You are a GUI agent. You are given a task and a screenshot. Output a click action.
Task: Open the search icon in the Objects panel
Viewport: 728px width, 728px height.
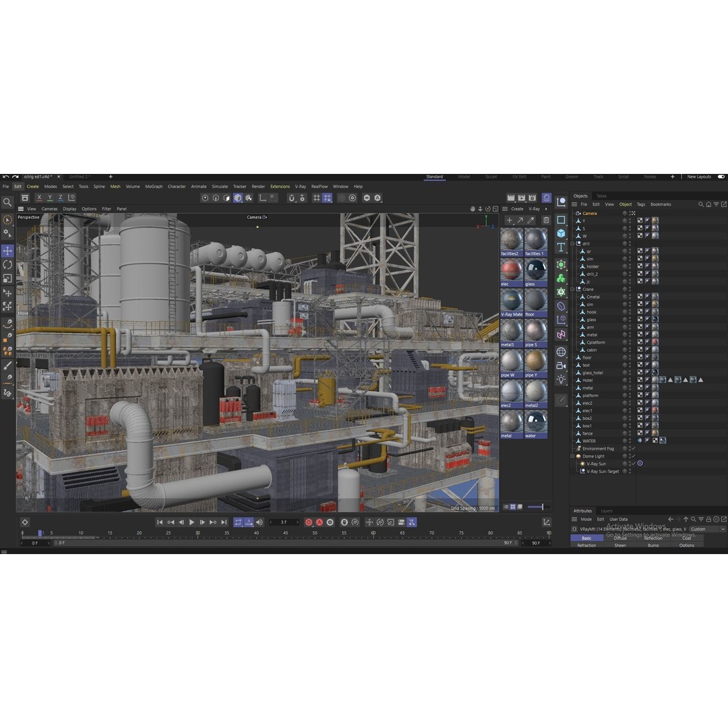pos(700,204)
